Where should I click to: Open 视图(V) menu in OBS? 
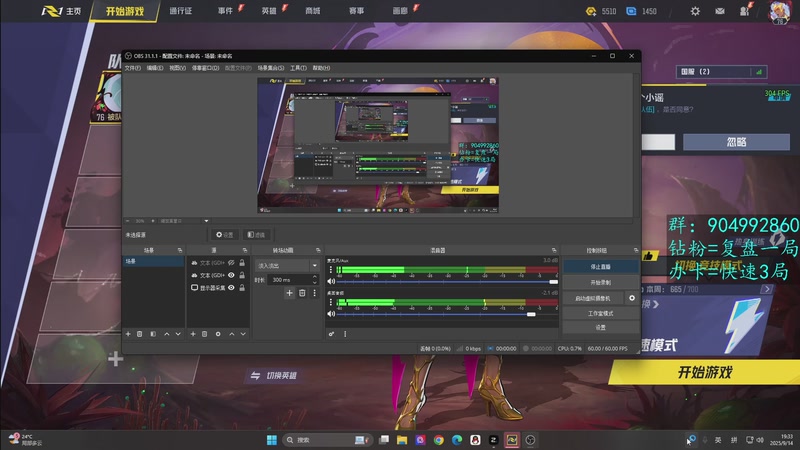pos(177,68)
